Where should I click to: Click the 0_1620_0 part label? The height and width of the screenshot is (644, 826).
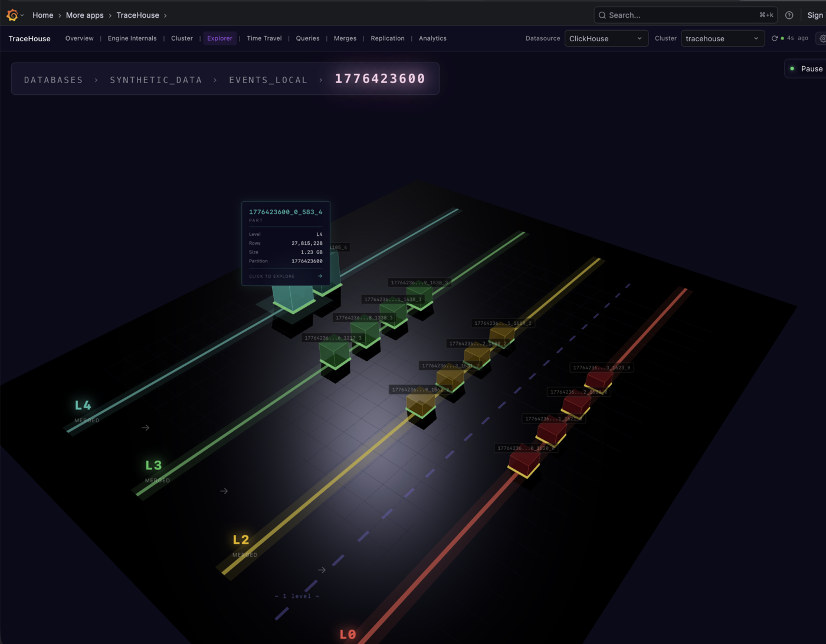[x=526, y=448]
